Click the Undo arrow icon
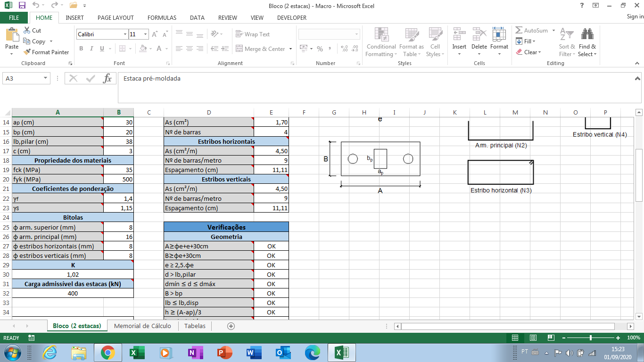This screenshot has height=362, width=644. coord(36,6)
